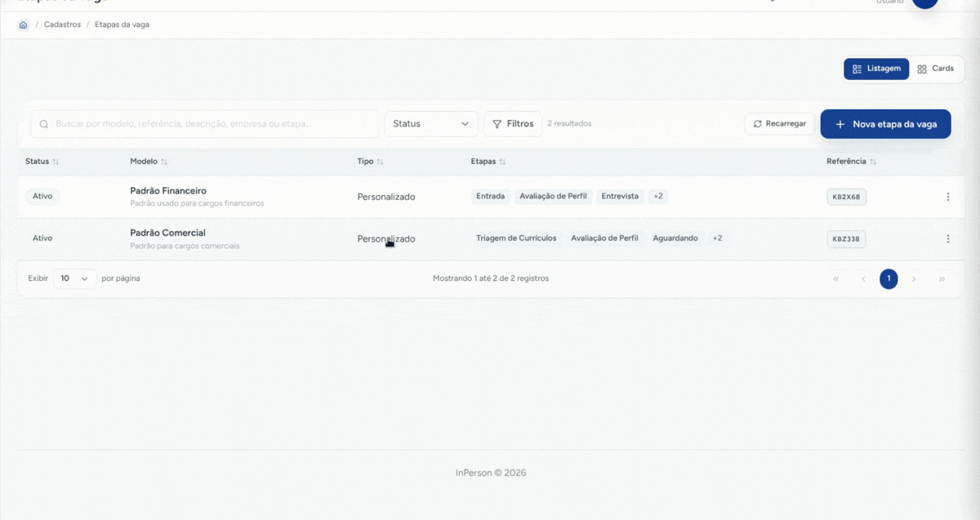Click the Recarregar button
This screenshot has height=520, width=980.
pyautogui.click(x=780, y=124)
